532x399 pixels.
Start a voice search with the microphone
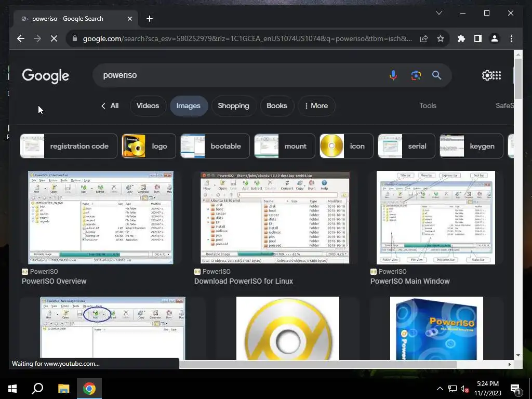(393, 75)
